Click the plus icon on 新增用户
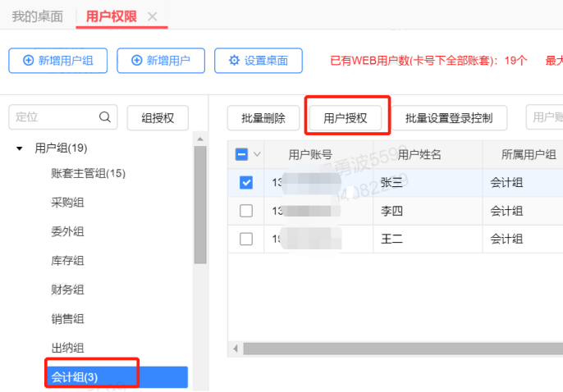Image resolution: width=563 pixels, height=392 pixels. pyautogui.click(x=137, y=60)
